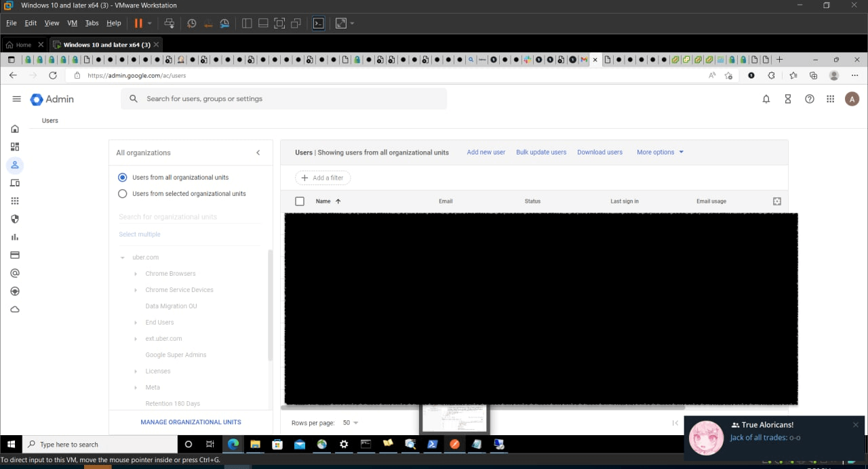Expand End Users organizational unit
Viewport: 868px width, 469px height.
coord(136,323)
